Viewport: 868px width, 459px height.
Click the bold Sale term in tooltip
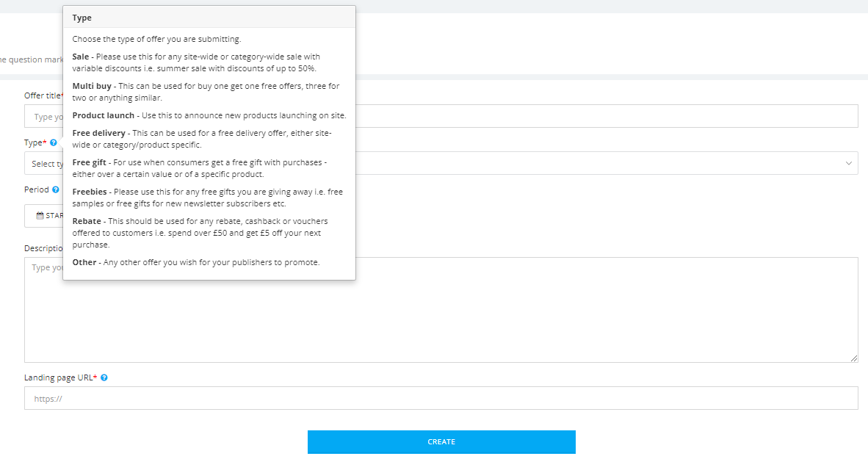pos(81,57)
